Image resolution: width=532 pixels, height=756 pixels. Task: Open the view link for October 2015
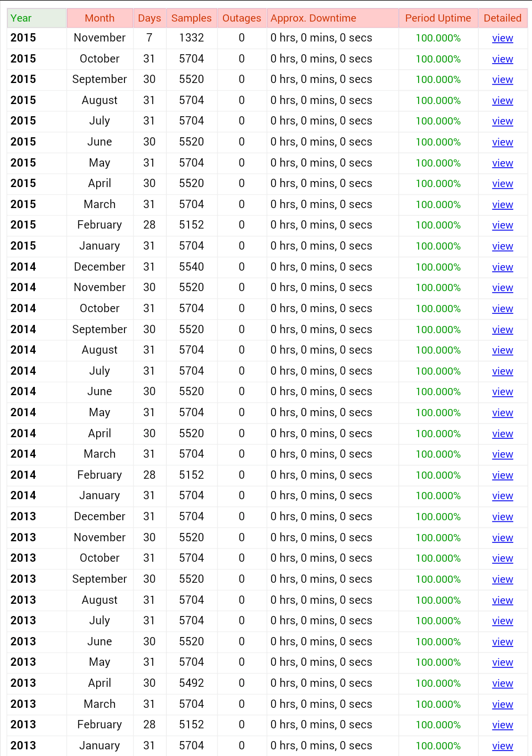(x=502, y=59)
